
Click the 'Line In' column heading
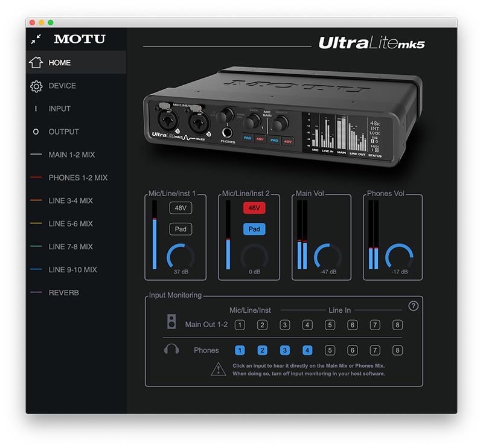point(339,310)
